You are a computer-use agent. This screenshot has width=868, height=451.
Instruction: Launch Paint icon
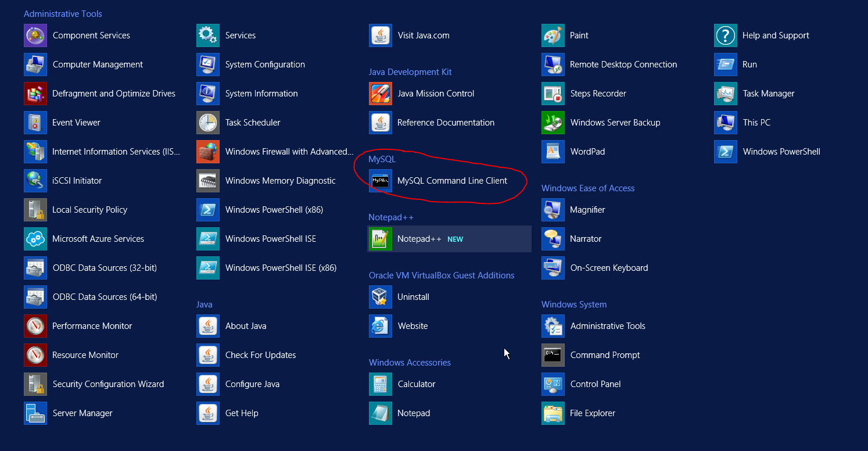pyautogui.click(x=553, y=35)
